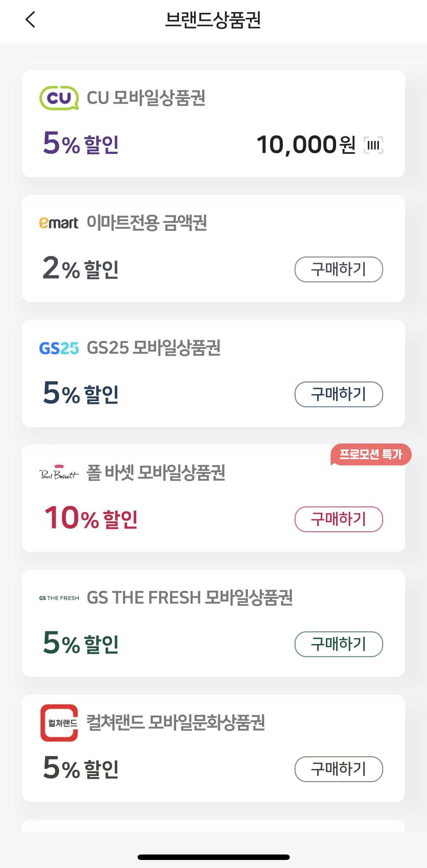Viewport: 427px width, 868px height.
Task: Tap the GS THE FRESH logo
Action: pos(59,598)
